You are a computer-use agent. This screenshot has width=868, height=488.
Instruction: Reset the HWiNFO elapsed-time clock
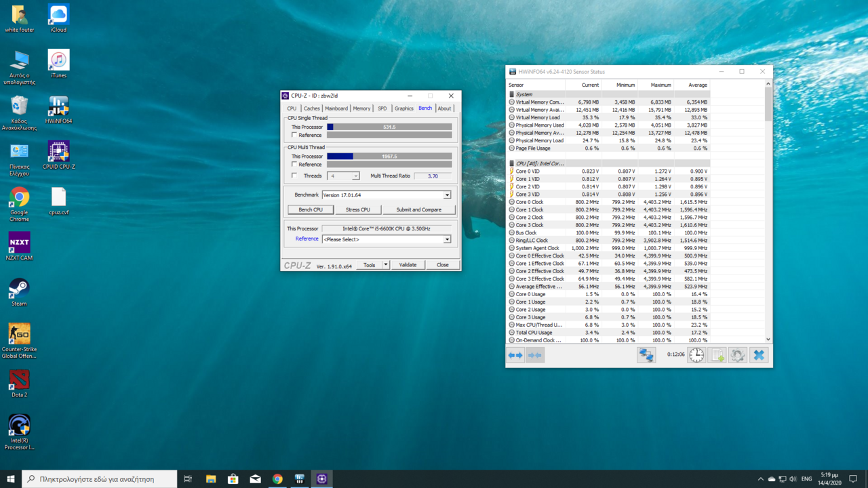click(696, 355)
